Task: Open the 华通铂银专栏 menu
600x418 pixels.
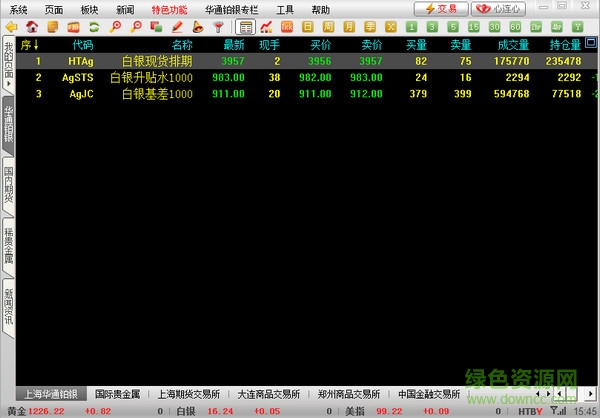Action: tap(232, 10)
